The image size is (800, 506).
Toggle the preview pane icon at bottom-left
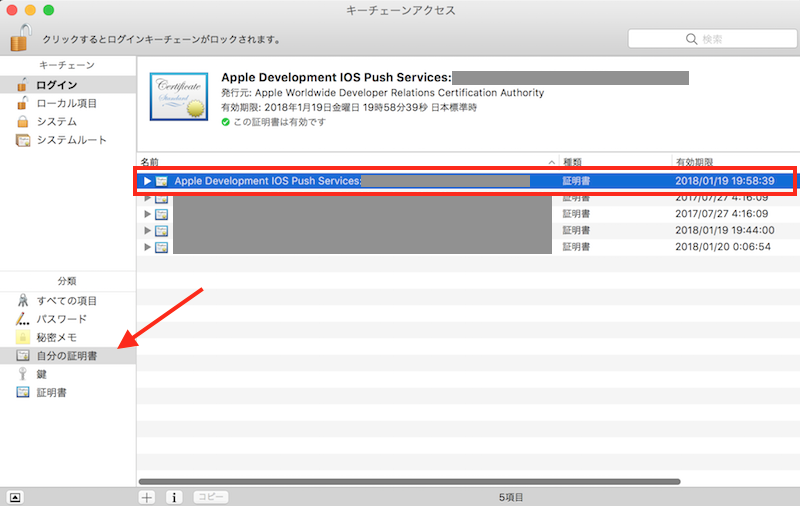pos(15,497)
